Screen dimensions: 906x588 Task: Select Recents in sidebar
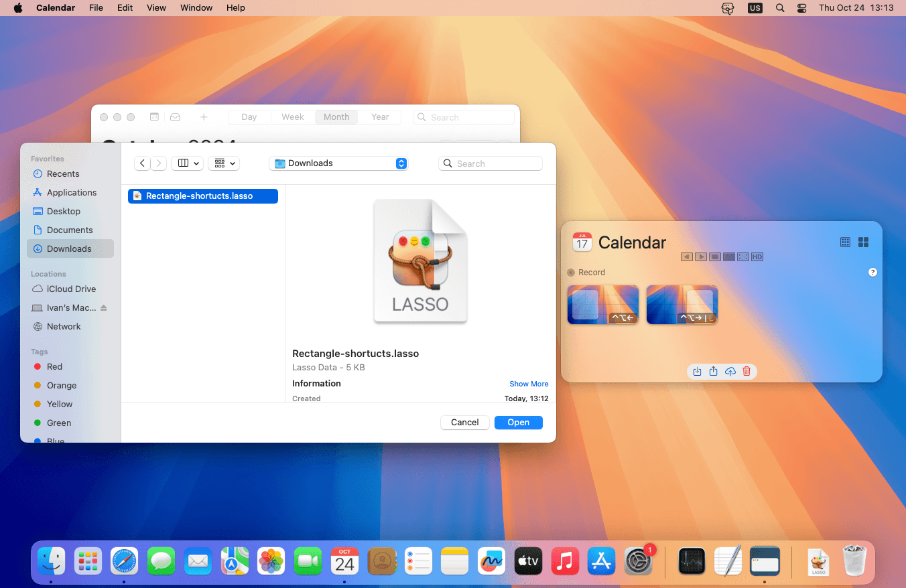70,173
